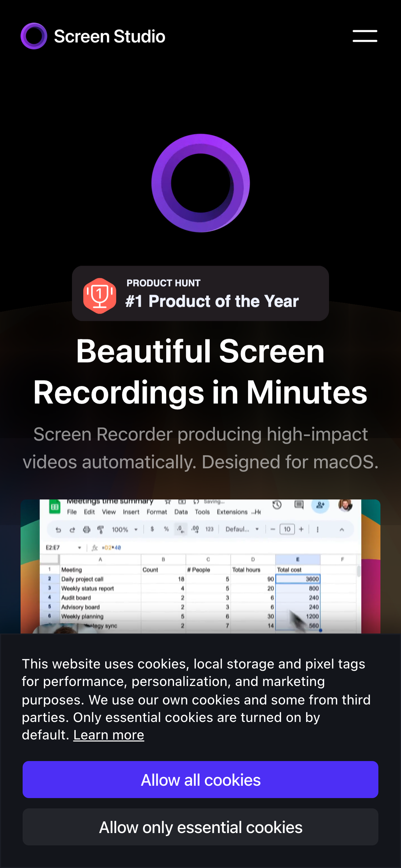This screenshot has width=401, height=868.
Task: Open the hamburger navigation menu
Action: 365,36
